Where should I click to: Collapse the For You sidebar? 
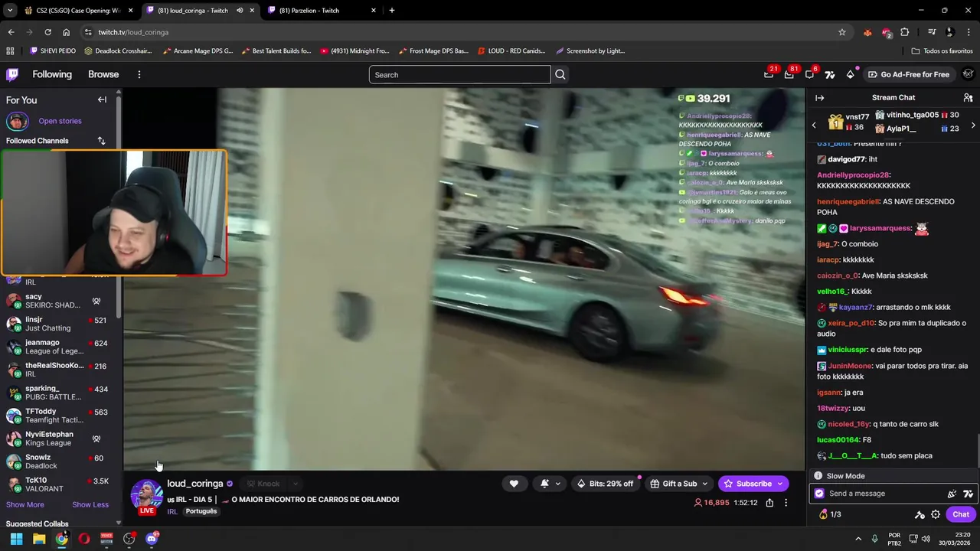102,99
